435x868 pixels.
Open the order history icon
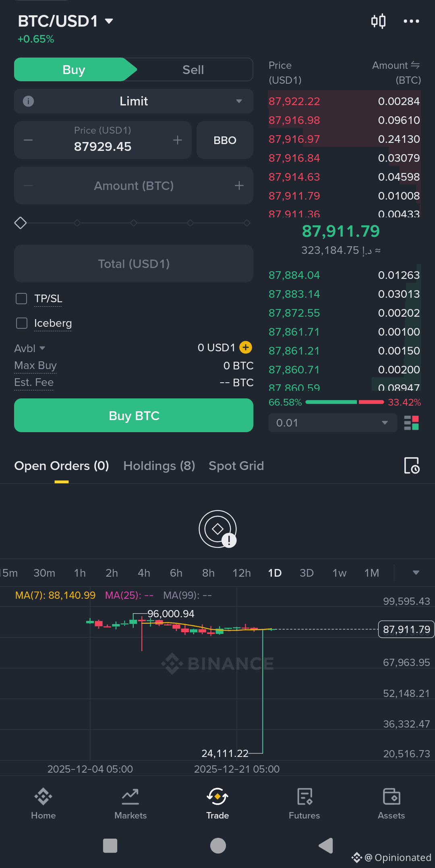pyautogui.click(x=412, y=466)
